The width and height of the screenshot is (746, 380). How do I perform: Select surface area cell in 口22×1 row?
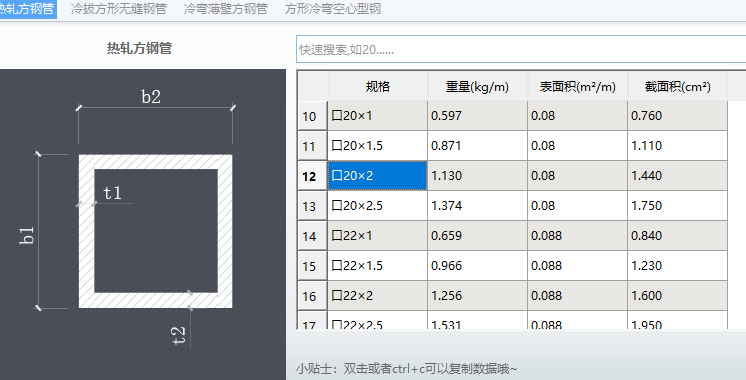pos(578,235)
